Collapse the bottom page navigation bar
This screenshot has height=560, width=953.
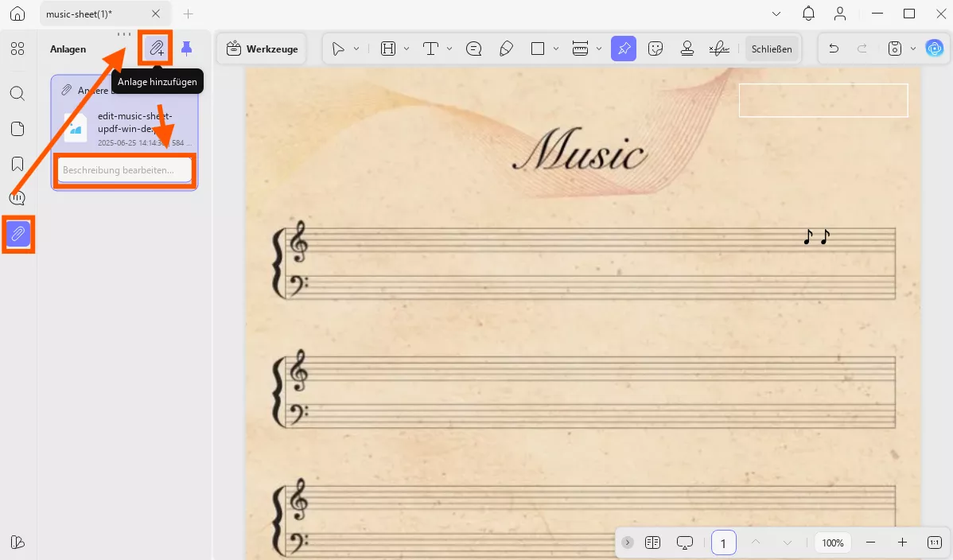627,542
